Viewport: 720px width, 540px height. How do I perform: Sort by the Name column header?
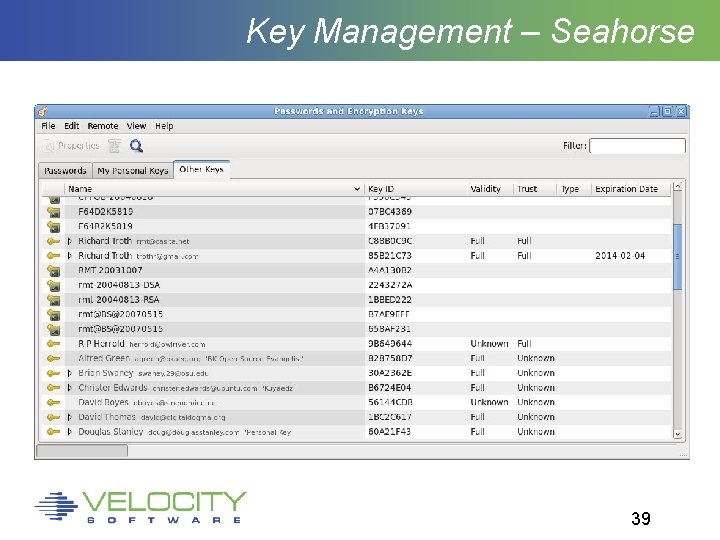(214, 189)
